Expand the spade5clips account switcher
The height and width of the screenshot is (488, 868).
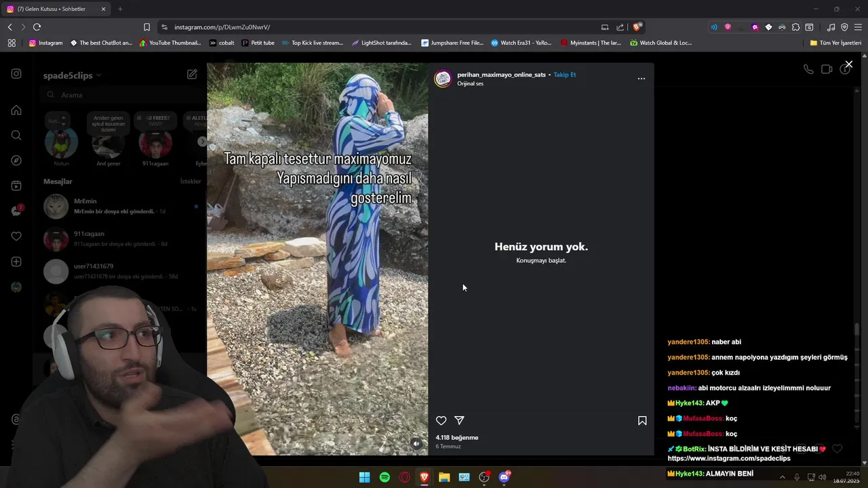click(73, 75)
